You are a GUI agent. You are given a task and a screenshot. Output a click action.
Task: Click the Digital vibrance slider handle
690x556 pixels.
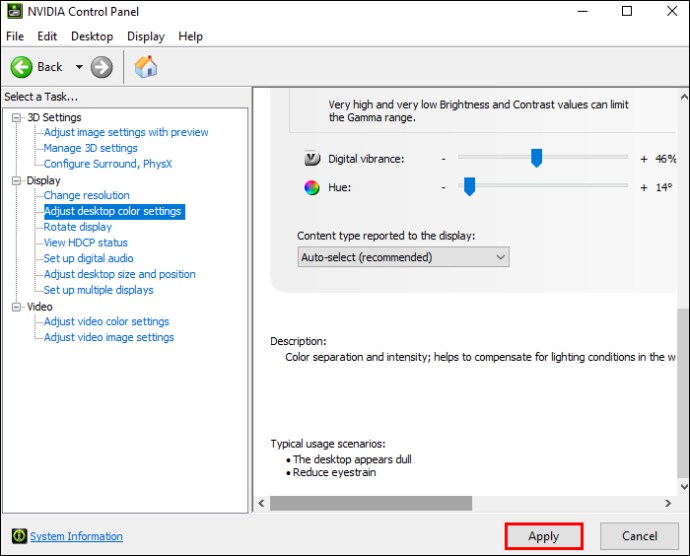(x=536, y=158)
